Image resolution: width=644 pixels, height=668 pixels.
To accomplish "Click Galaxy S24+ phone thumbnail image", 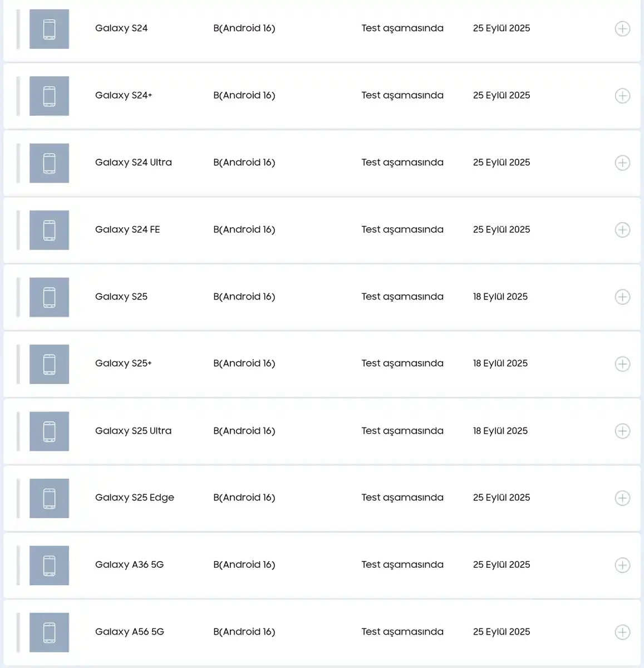I will pos(49,96).
